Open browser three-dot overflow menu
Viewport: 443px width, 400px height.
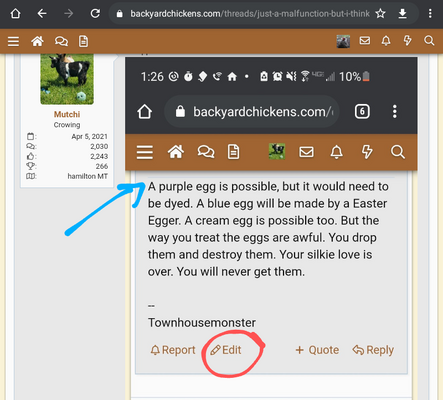[x=430, y=14]
